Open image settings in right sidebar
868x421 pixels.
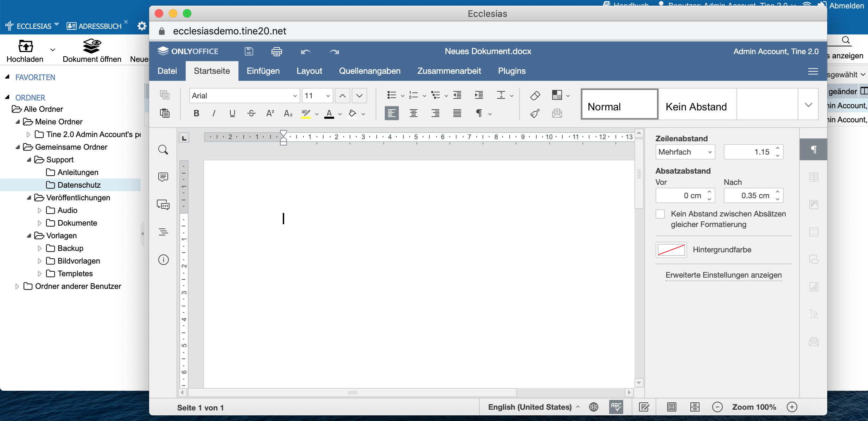click(813, 205)
